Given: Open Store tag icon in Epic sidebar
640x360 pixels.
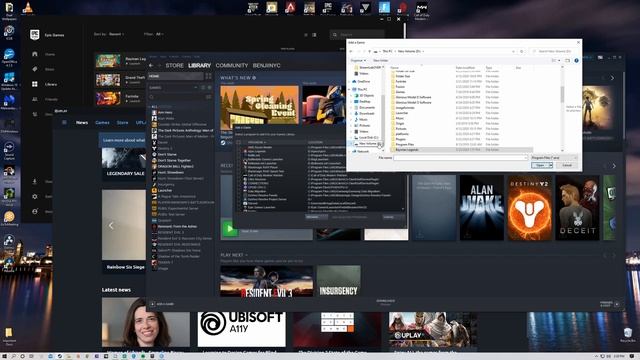Looking at the screenshot, I should coord(35,69).
